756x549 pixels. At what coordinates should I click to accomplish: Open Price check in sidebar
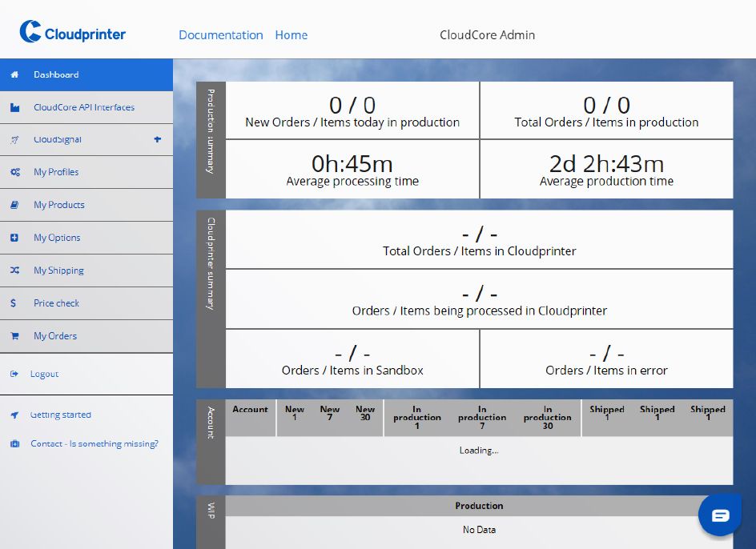(86, 303)
